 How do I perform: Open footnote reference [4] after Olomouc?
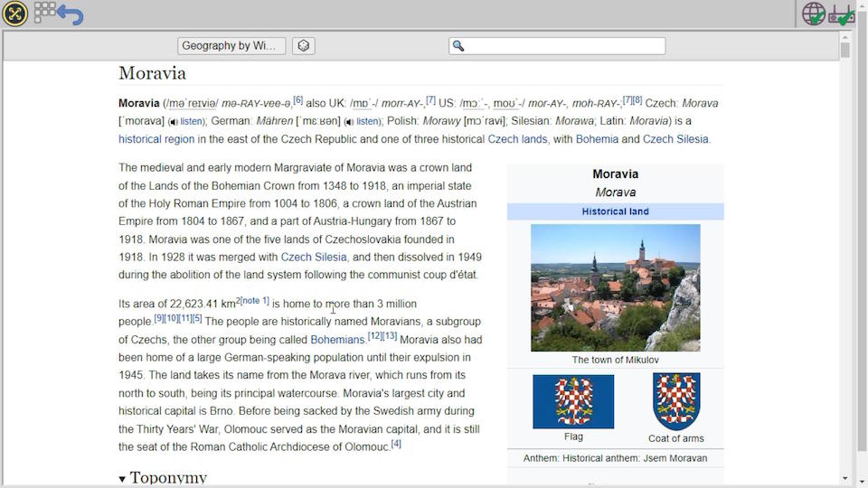[x=396, y=444]
